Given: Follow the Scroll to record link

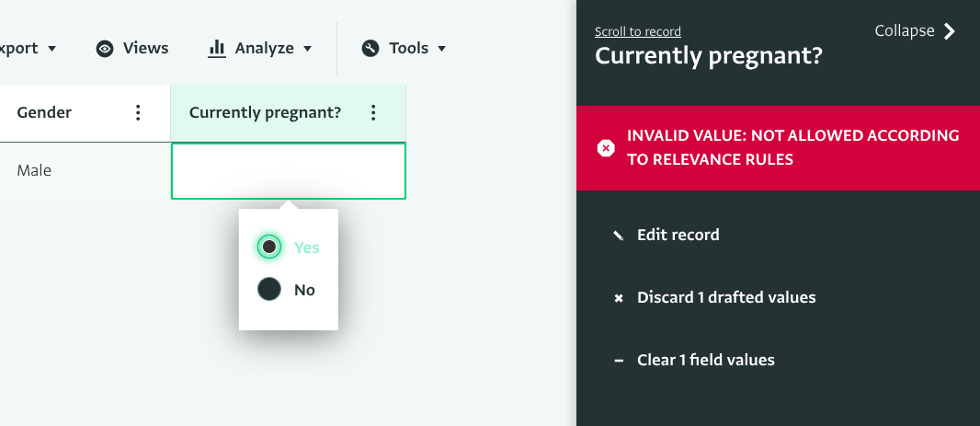Looking at the screenshot, I should coord(637,31).
